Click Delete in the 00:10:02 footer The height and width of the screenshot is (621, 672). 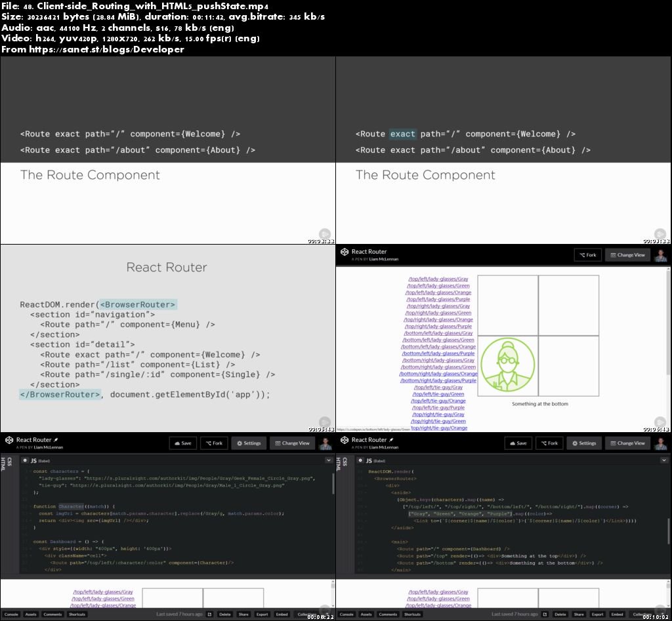[x=560, y=614]
